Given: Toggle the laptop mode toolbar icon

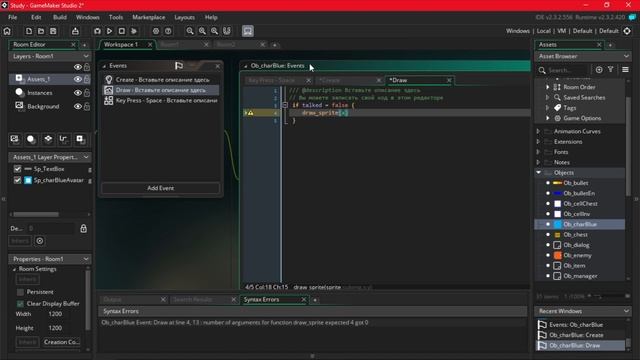Looking at the screenshot, I should point(248,31).
